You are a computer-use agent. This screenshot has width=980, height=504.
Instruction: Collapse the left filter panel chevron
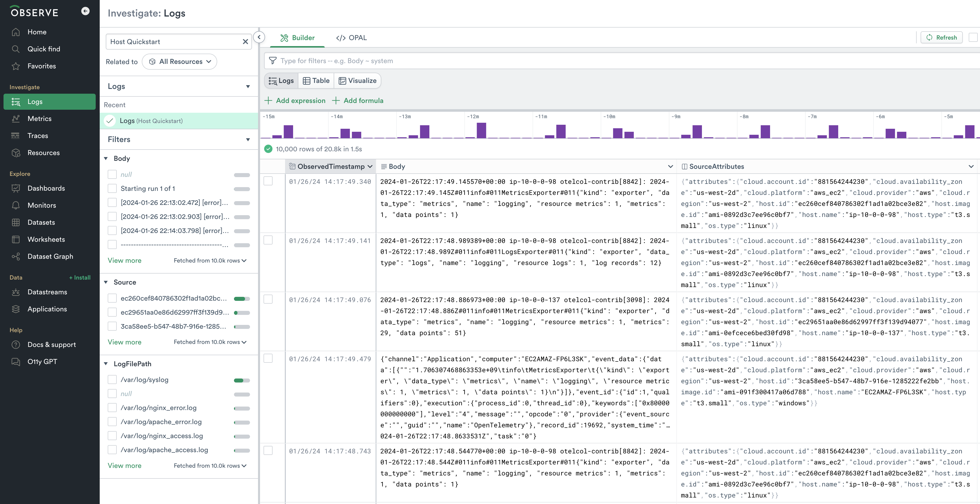(259, 37)
